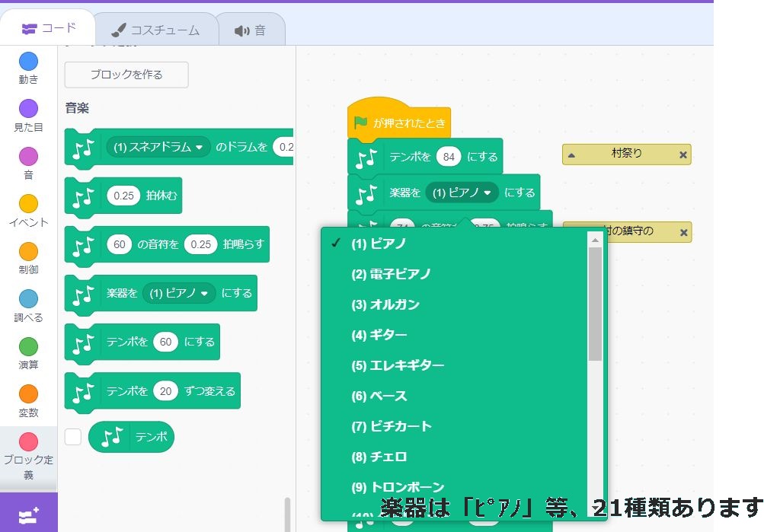Open the スネアドラム drum dropdown in palette

158,147
